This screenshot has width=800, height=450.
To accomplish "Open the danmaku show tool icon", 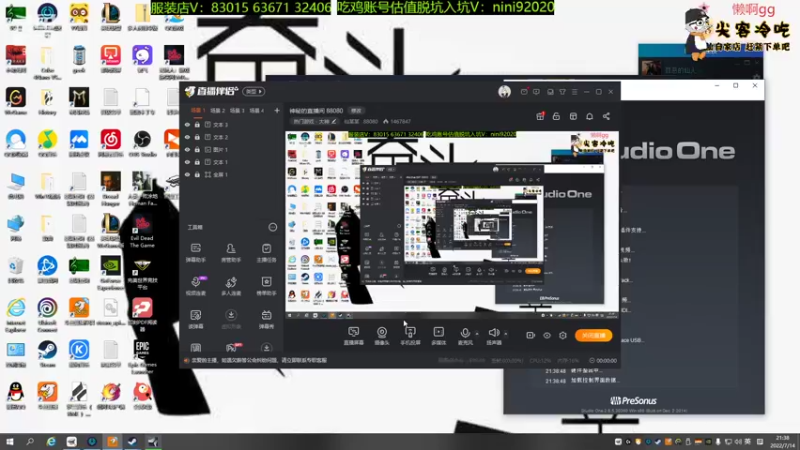I will click(x=266, y=319).
